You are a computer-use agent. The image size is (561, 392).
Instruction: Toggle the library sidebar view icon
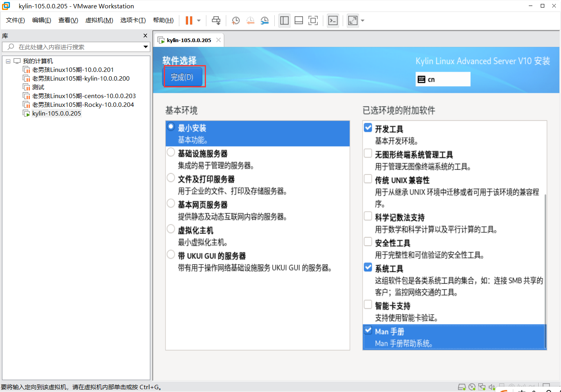tap(284, 20)
